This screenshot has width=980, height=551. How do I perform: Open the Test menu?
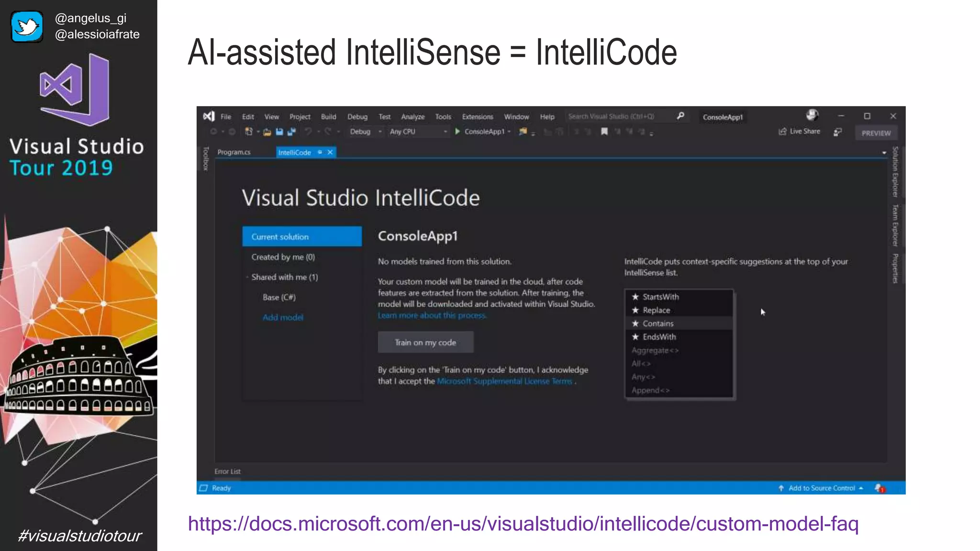tap(385, 117)
